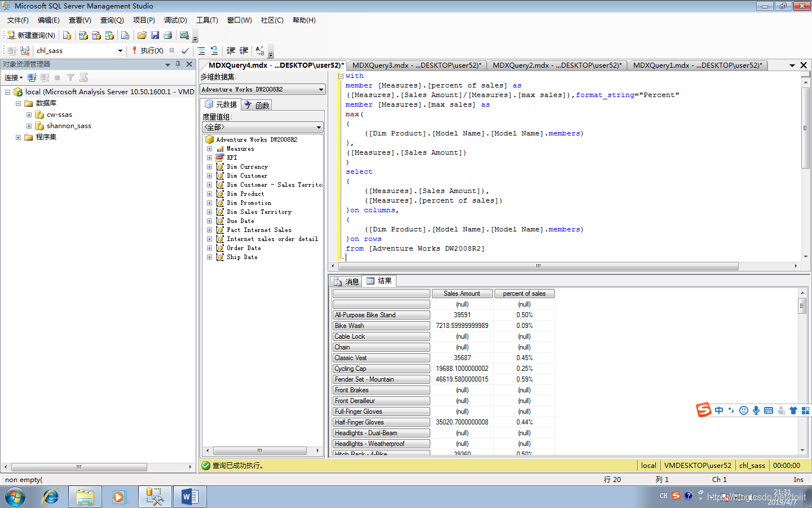This screenshot has width=812, height=508.
Task: Select the Cycling Cap row header
Action: click(x=381, y=369)
